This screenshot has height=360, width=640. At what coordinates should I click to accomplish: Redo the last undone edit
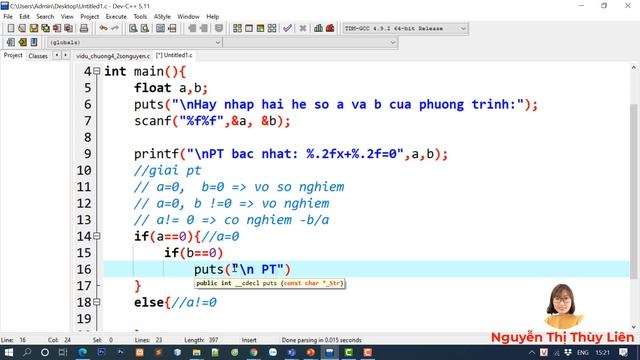tap(115, 28)
